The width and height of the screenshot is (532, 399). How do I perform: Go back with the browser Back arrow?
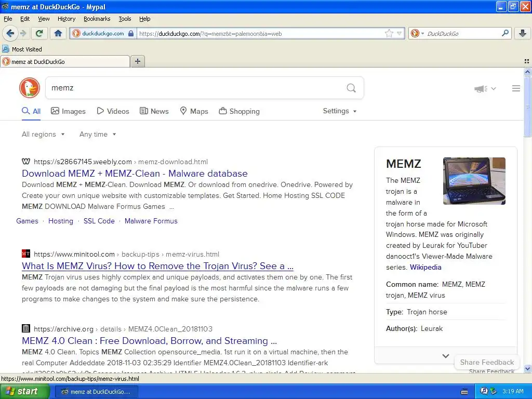[10, 33]
